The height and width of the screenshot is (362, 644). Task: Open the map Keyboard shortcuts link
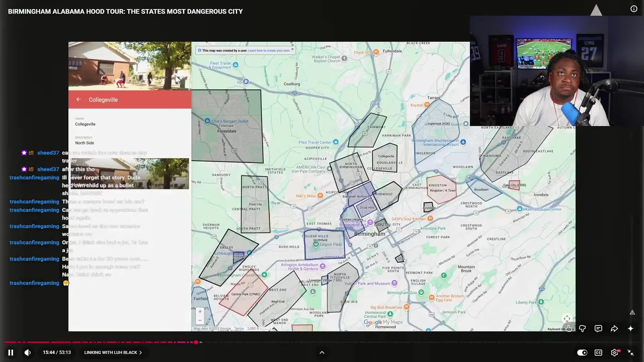[560, 329]
